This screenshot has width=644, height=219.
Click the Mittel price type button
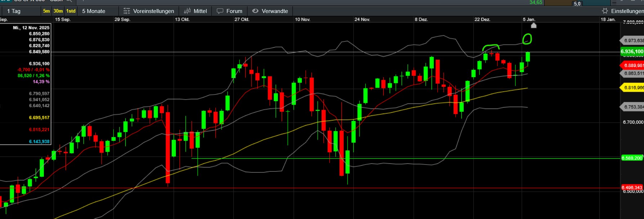click(200, 11)
